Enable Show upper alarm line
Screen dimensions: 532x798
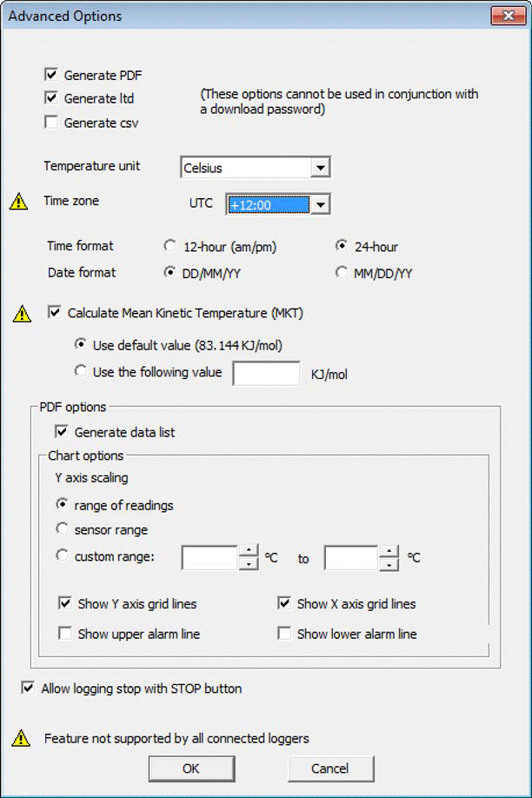click(x=64, y=634)
